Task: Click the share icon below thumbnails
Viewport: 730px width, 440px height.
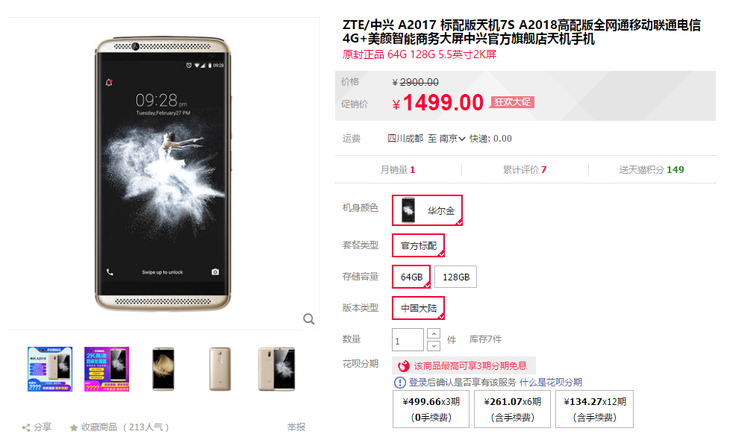Action: pos(26,427)
